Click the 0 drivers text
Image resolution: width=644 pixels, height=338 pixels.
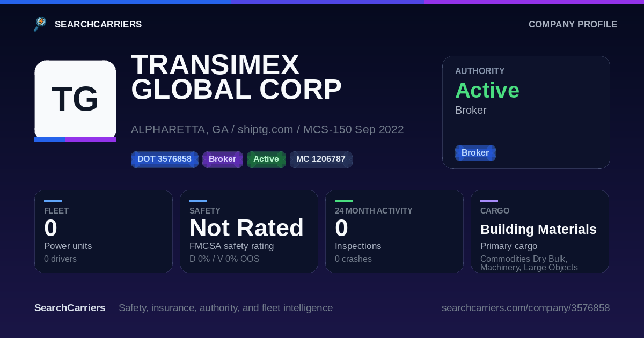60,259
